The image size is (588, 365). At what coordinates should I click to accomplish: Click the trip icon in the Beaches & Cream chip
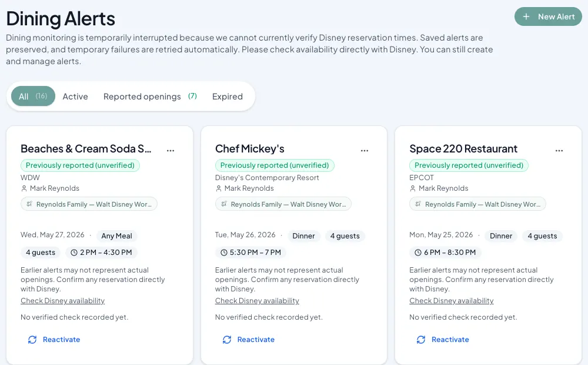tap(29, 204)
